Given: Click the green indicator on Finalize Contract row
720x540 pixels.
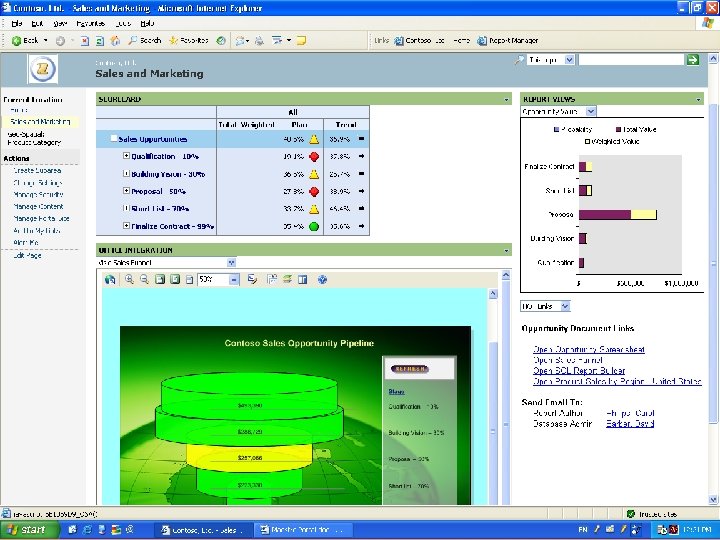Looking at the screenshot, I should tap(314, 226).
